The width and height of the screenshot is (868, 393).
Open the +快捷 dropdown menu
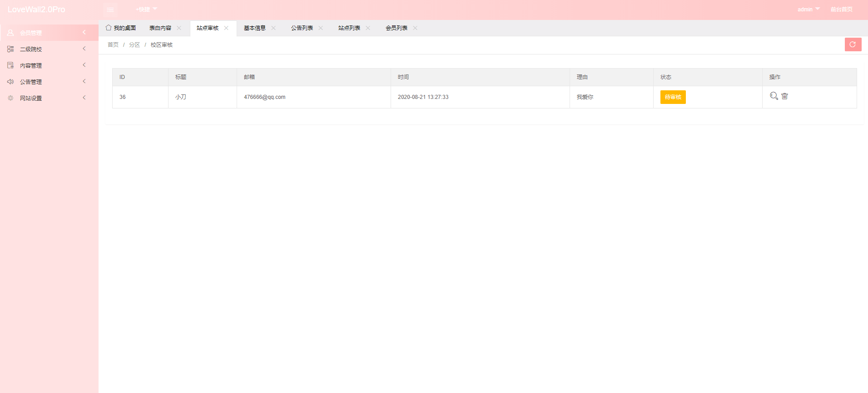tap(146, 10)
